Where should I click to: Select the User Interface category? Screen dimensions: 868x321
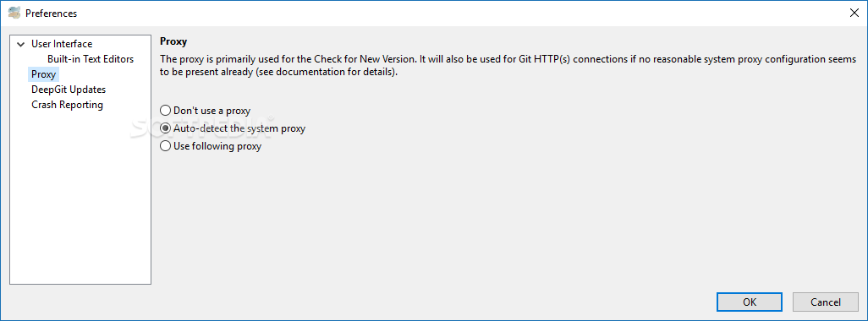click(x=62, y=44)
